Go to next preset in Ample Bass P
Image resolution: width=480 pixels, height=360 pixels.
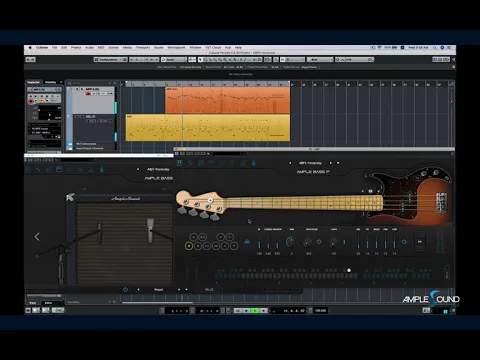[x=331, y=163]
